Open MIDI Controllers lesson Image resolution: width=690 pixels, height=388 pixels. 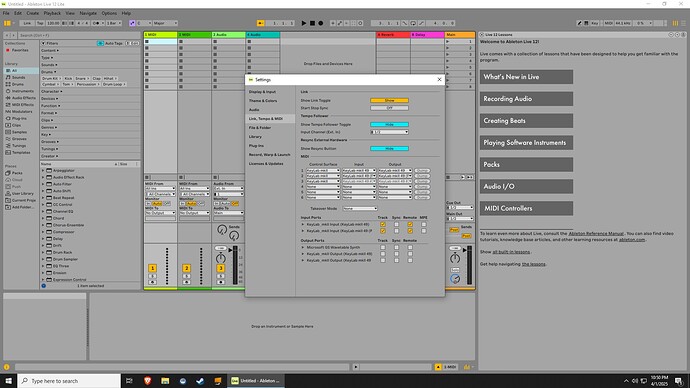[x=526, y=209]
